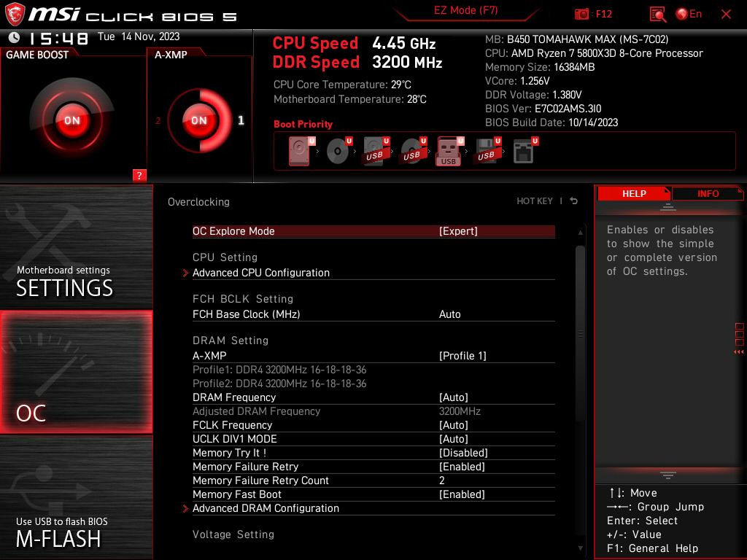Click the Boot Priority label
Image resolution: width=747 pixels, height=560 pixels.
click(x=303, y=124)
